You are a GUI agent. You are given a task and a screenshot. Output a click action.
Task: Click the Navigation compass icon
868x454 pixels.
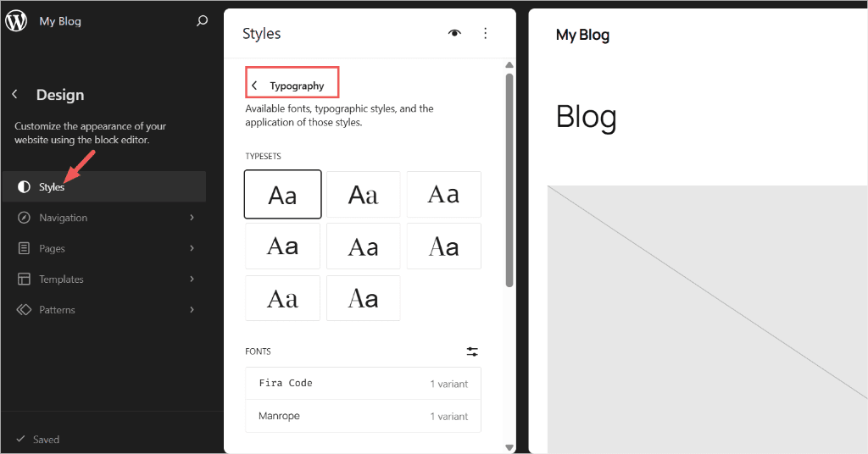(24, 218)
